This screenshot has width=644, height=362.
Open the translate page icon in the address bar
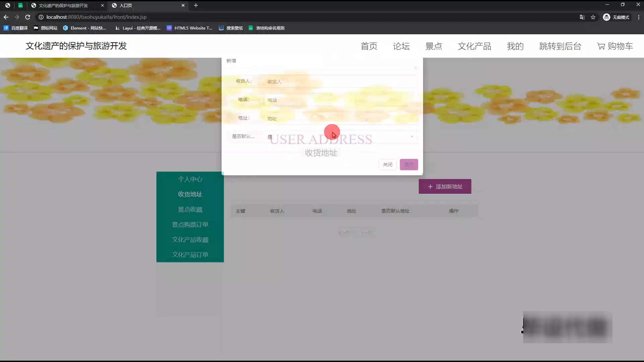pos(582,17)
